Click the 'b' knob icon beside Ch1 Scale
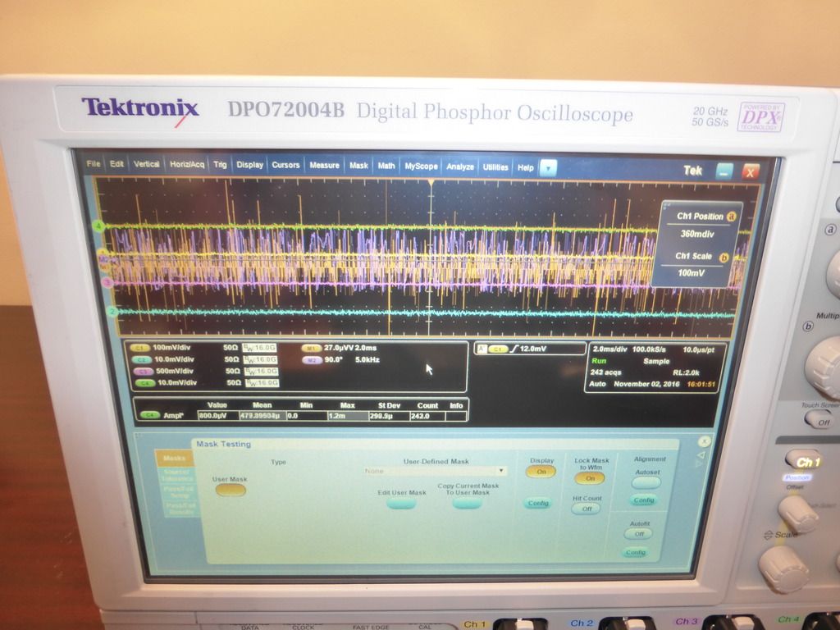Image resolution: width=840 pixels, height=630 pixels. 724,257
